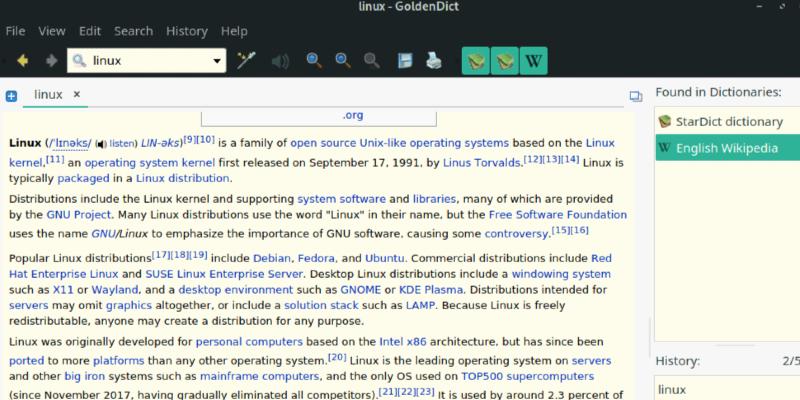
Task: Toggle the first StarDict toolbar button
Action: tap(476, 61)
